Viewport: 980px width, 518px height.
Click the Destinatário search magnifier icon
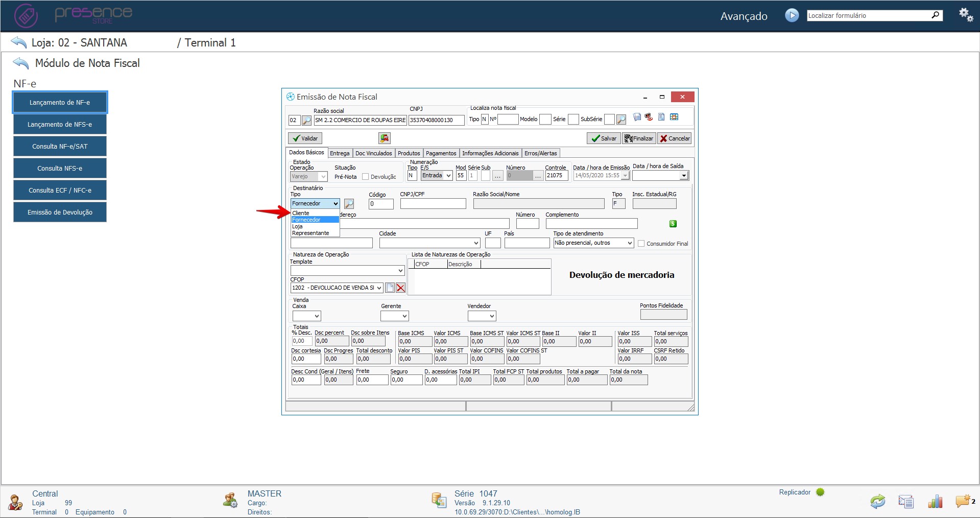point(349,204)
